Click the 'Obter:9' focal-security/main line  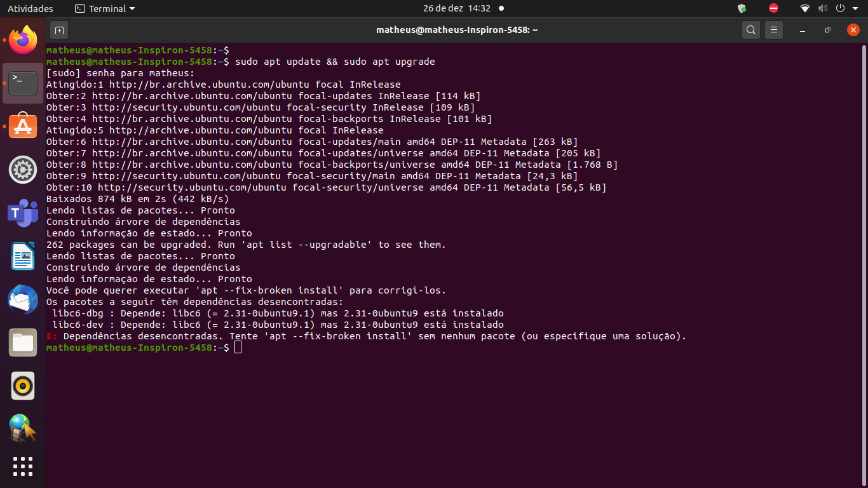click(x=312, y=176)
